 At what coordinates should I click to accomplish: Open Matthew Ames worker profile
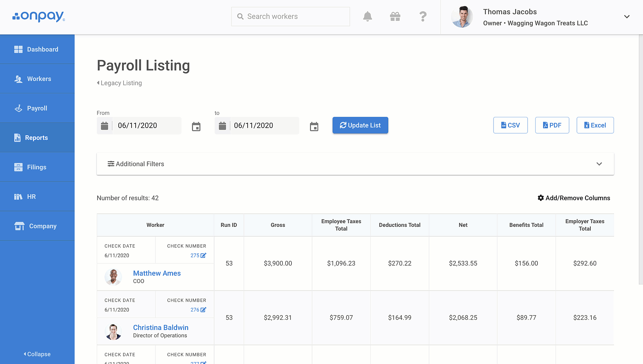tap(157, 273)
